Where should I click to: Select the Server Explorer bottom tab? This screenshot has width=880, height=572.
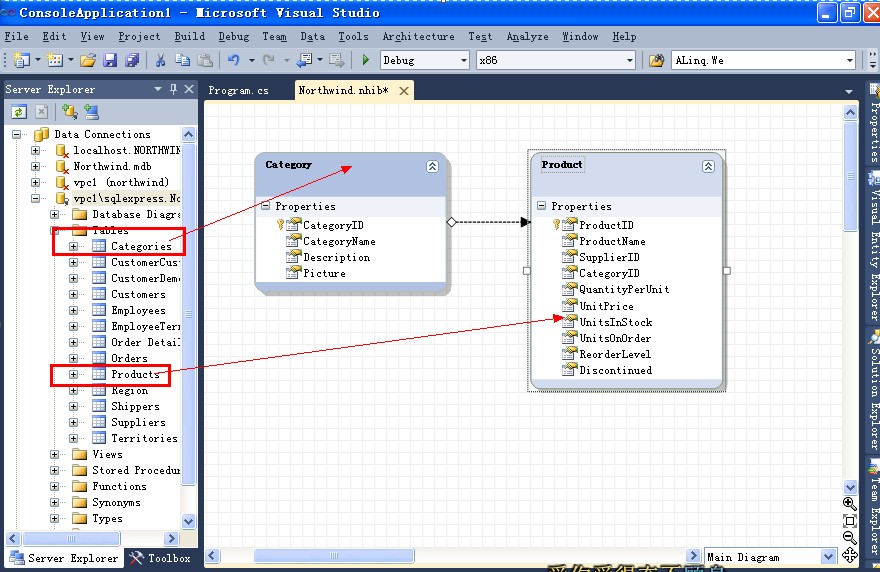coord(65,558)
